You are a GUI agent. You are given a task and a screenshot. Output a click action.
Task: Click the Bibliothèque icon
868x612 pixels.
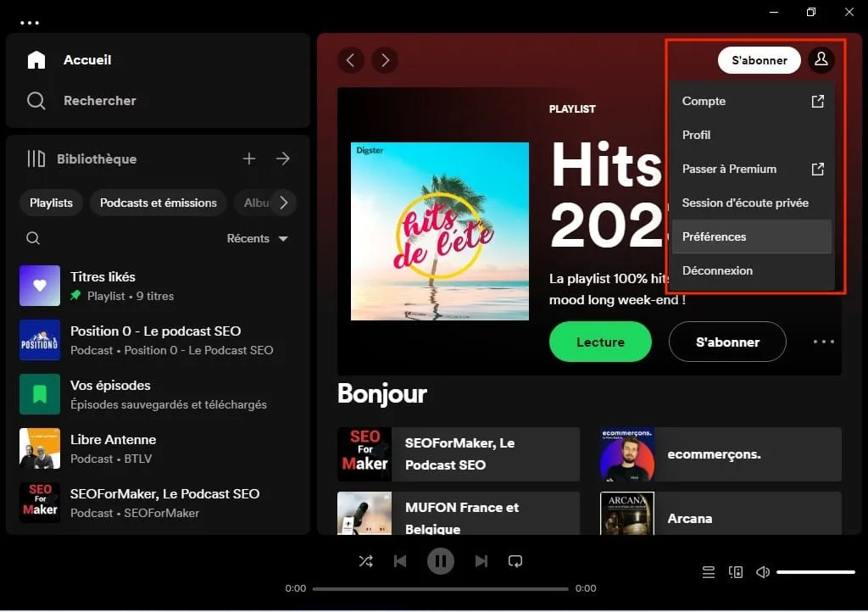coord(36,159)
